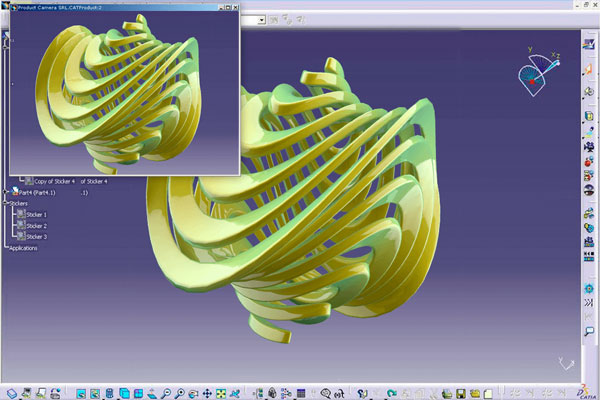
Task: Click the blue gear icon in right toolbar
Action: pyautogui.click(x=589, y=288)
